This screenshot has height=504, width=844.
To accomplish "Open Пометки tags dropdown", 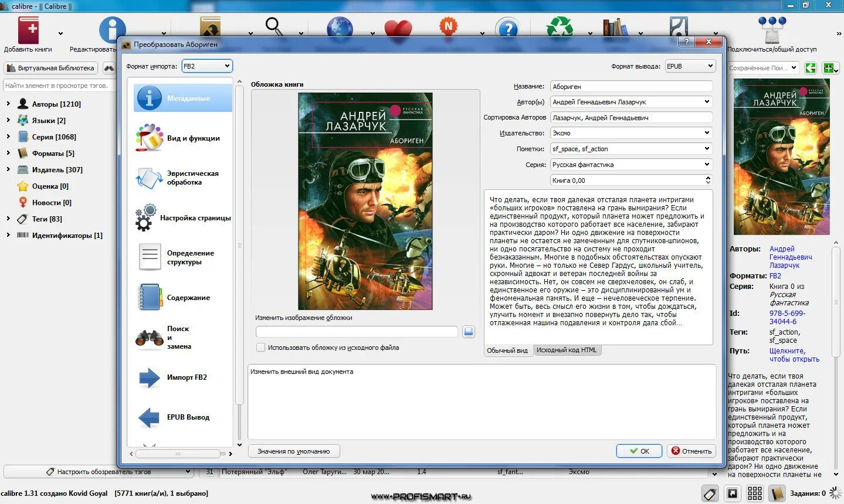I will coord(707,149).
